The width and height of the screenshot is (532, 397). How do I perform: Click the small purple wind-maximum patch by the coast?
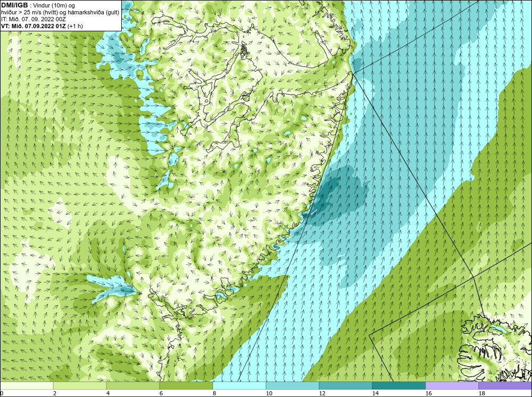click(x=314, y=212)
